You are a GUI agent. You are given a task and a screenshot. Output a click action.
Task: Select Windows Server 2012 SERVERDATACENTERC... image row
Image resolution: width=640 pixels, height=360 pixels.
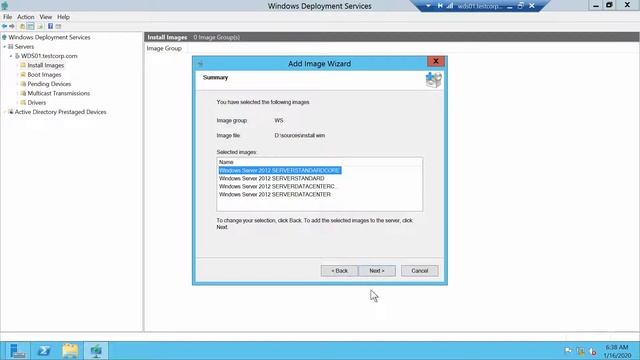pyautogui.click(x=279, y=186)
